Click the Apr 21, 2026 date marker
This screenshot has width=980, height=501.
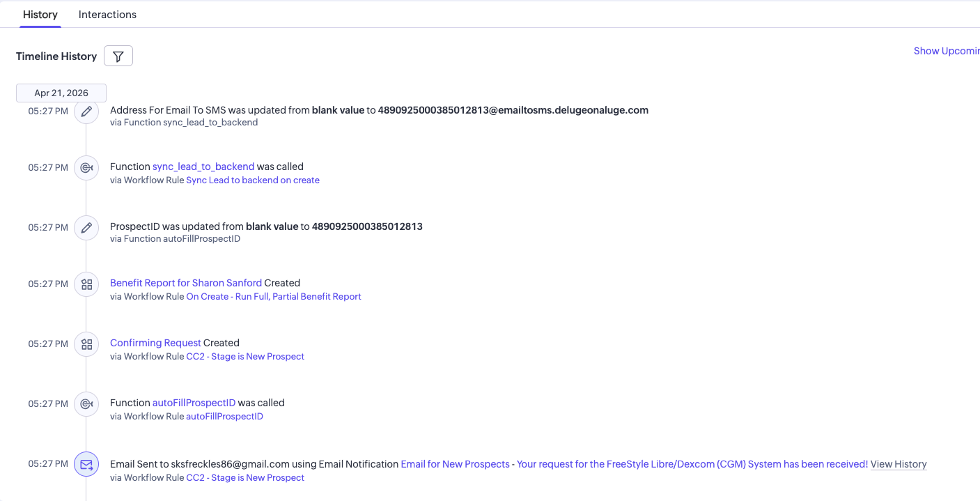tap(61, 92)
